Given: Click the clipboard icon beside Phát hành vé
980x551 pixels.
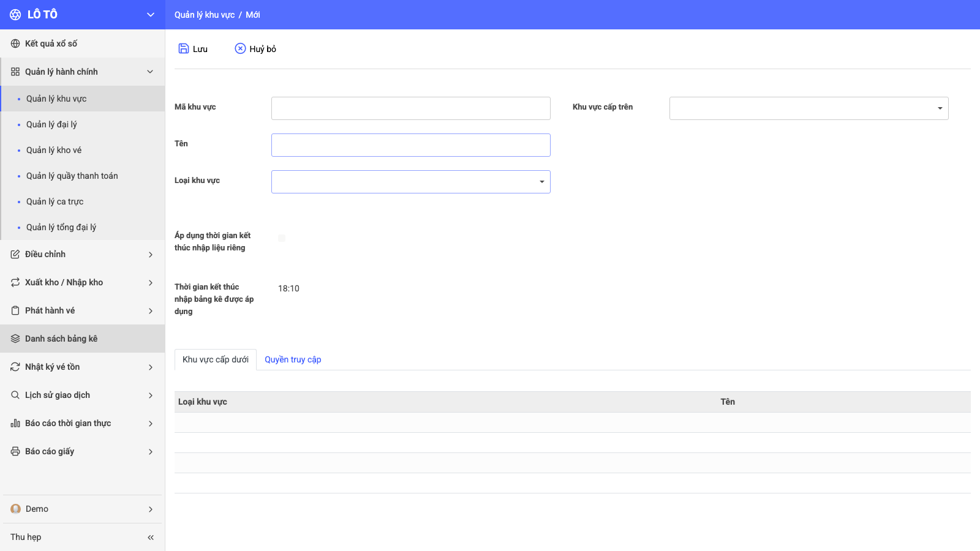Looking at the screenshot, I should 15,310.
